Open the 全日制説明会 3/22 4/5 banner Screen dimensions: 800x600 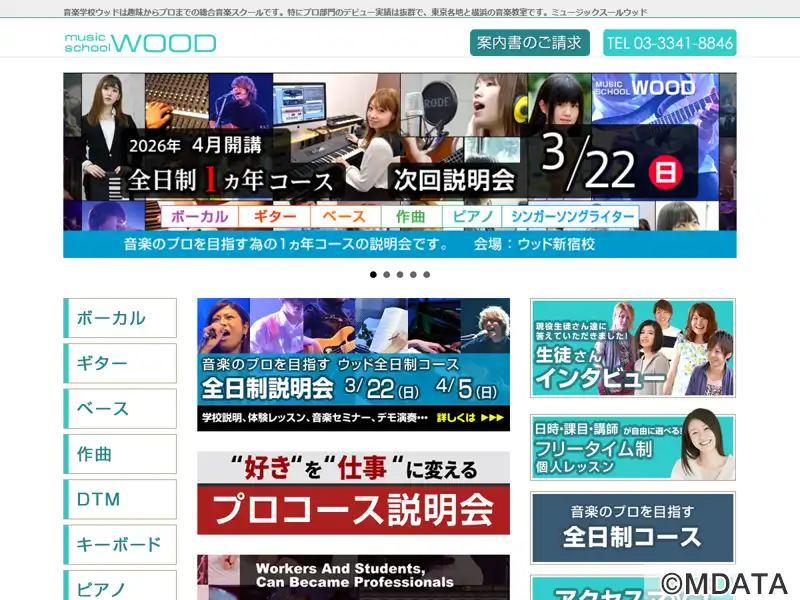tap(354, 365)
